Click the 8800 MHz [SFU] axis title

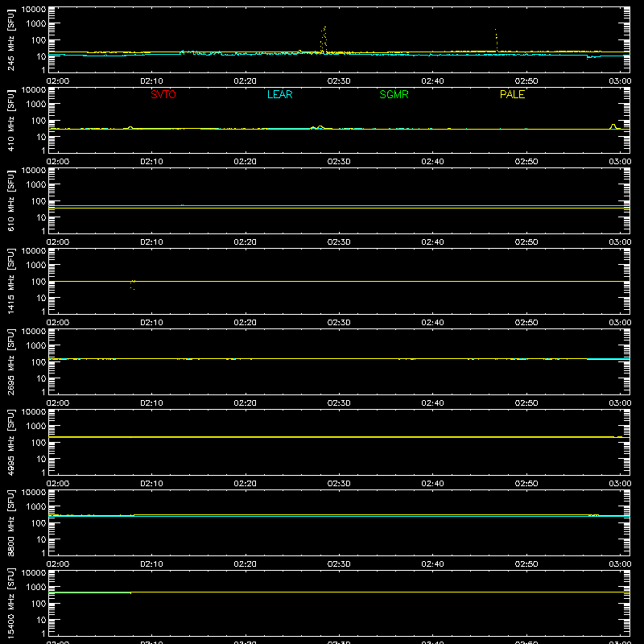coord(10,522)
